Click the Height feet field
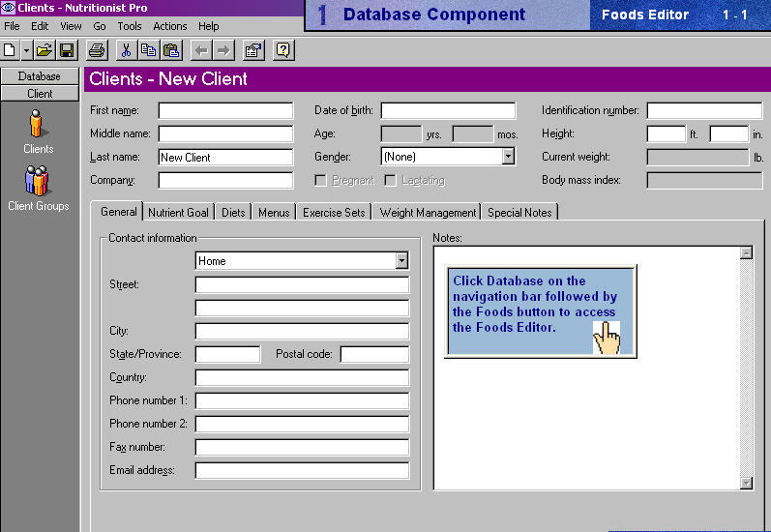Image resolution: width=771 pixels, height=532 pixels. (x=667, y=133)
